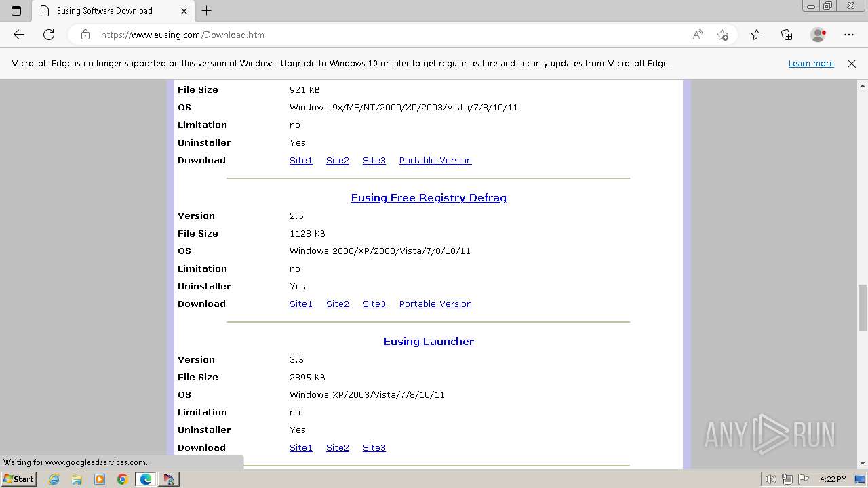Follow the Learn more link in notification bar
This screenshot has height=488, width=868.
[x=811, y=64]
